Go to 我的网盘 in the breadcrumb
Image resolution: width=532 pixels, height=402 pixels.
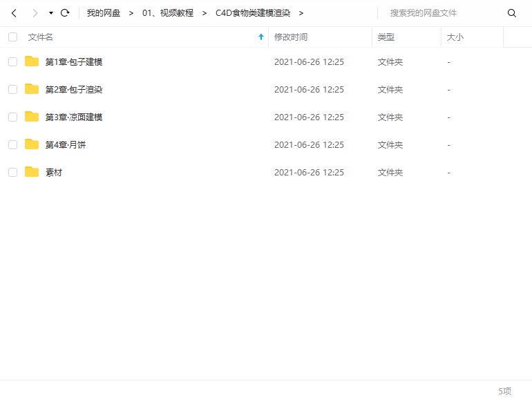click(104, 13)
